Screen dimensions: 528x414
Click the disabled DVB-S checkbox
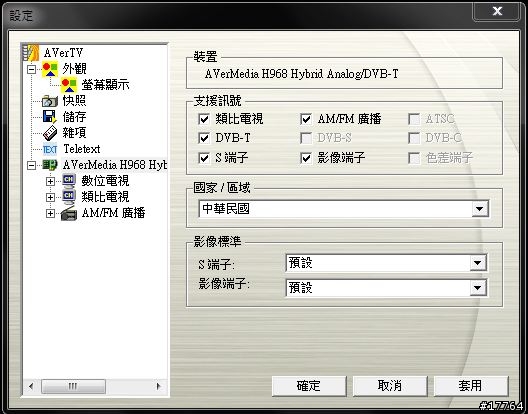pyautogui.click(x=306, y=138)
